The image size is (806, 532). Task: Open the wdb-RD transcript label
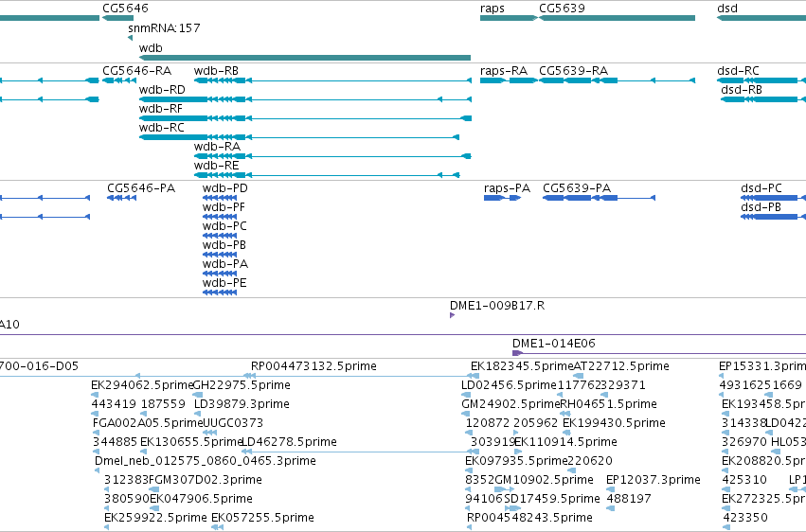click(162, 90)
